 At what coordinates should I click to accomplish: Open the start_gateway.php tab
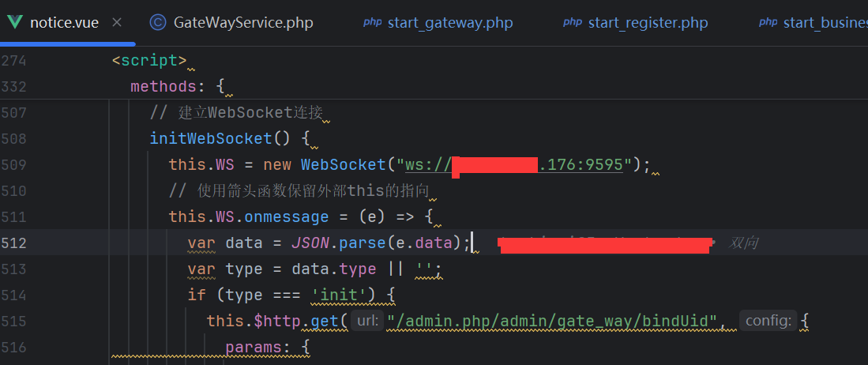click(x=450, y=22)
